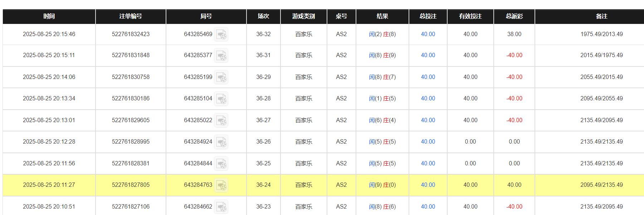Click replay icon beside round 643285377
This screenshot has height=215, width=644.
tap(221, 56)
